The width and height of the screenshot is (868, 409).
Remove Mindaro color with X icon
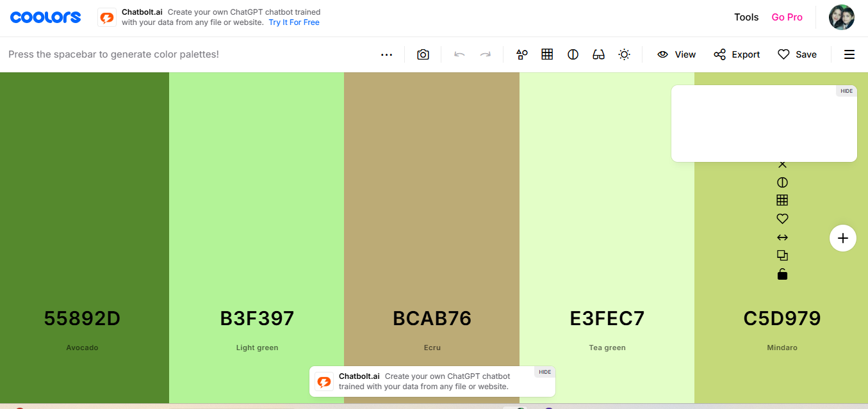point(782,165)
